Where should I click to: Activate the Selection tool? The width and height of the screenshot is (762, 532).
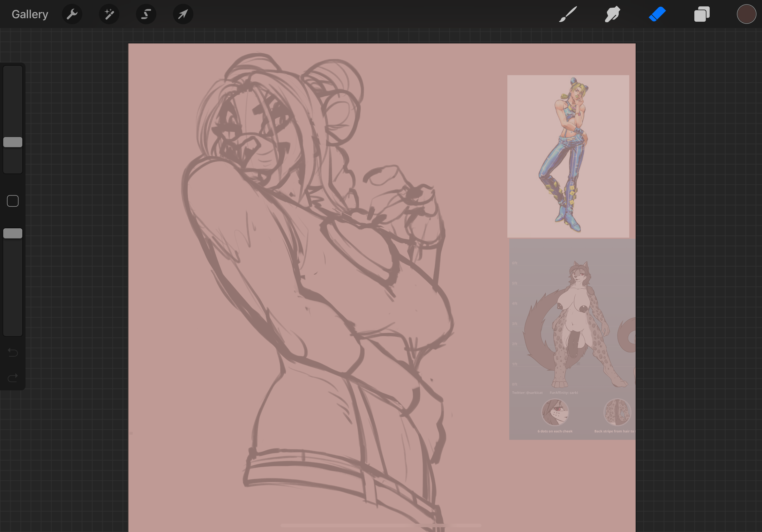tap(146, 14)
